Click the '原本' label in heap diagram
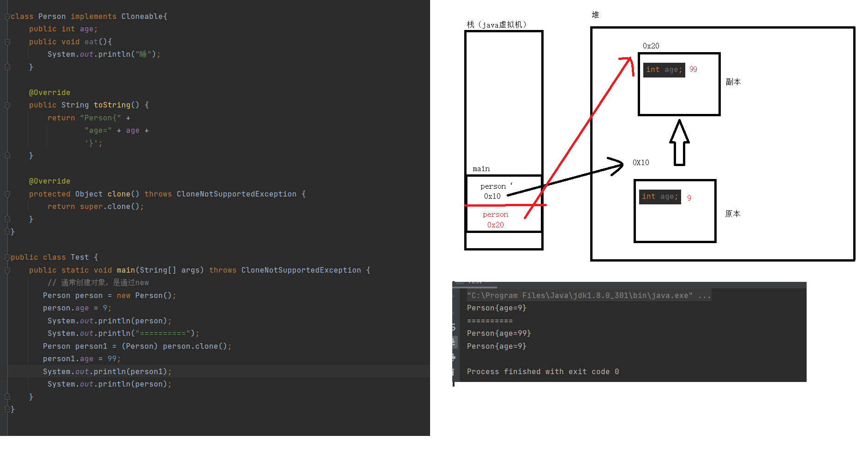The image size is (868, 453). pyautogui.click(x=732, y=214)
